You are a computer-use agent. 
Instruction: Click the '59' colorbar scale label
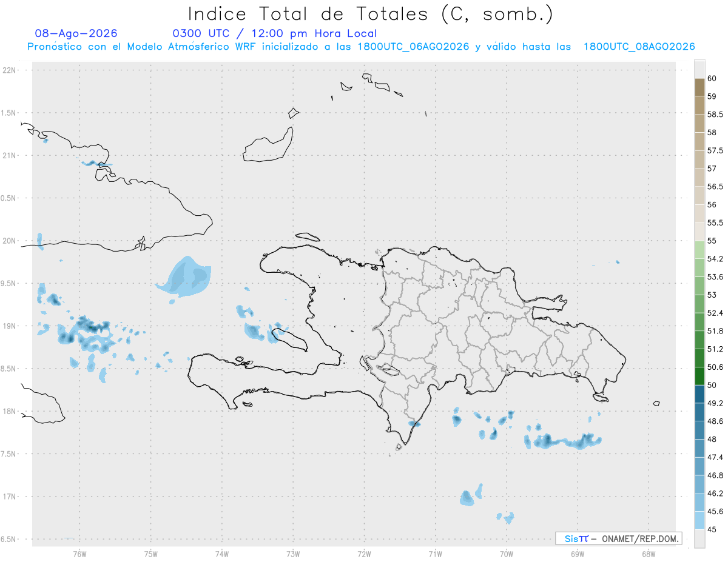(712, 96)
